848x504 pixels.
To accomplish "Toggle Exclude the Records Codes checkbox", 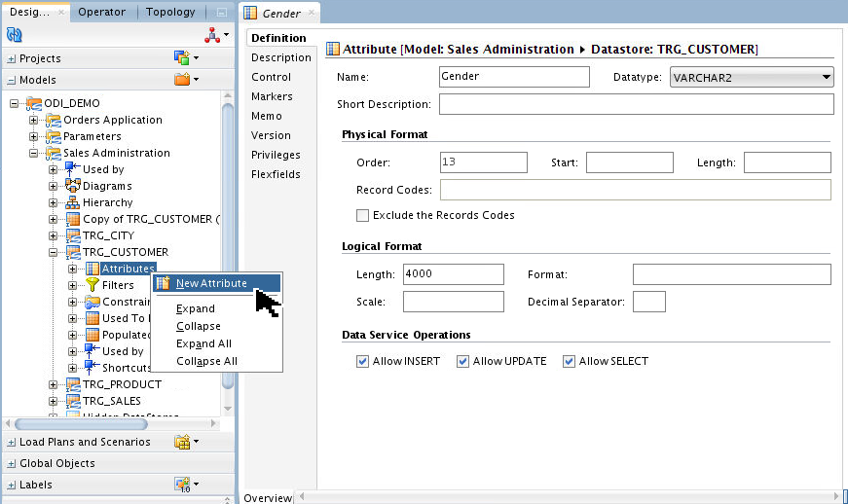I will coord(362,216).
